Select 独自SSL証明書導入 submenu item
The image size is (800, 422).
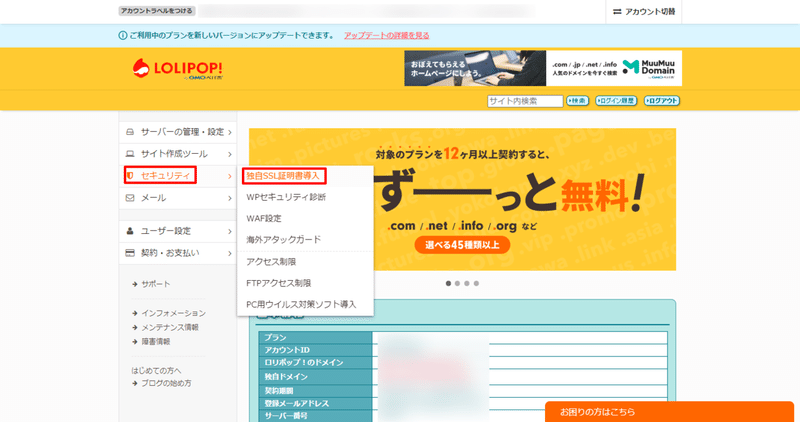(x=284, y=176)
